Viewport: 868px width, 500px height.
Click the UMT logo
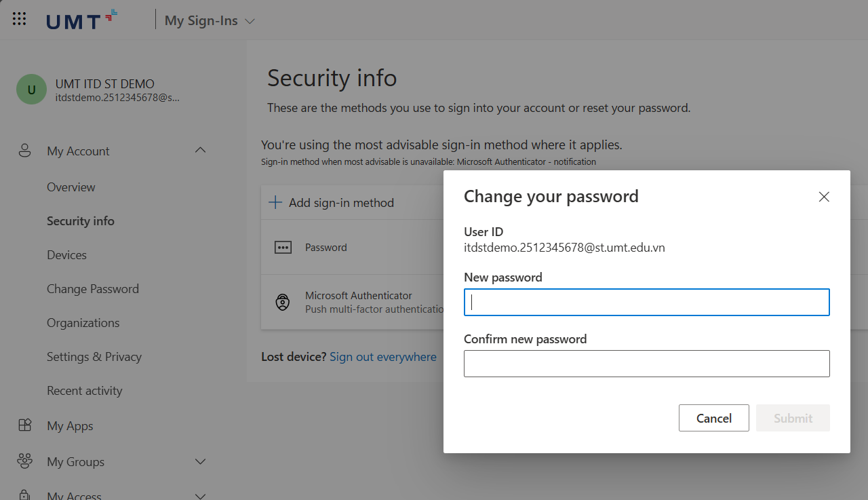click(81, 20)
